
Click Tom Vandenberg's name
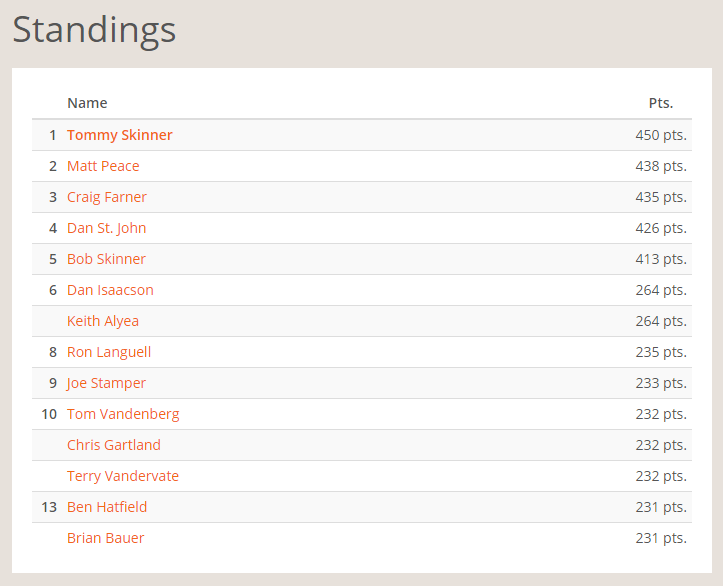[123, 414]
